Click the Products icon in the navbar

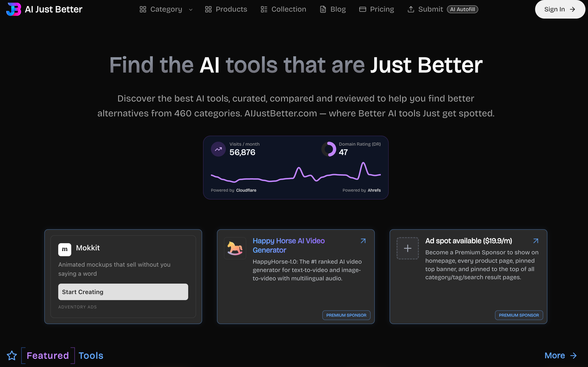click(208, 9)
